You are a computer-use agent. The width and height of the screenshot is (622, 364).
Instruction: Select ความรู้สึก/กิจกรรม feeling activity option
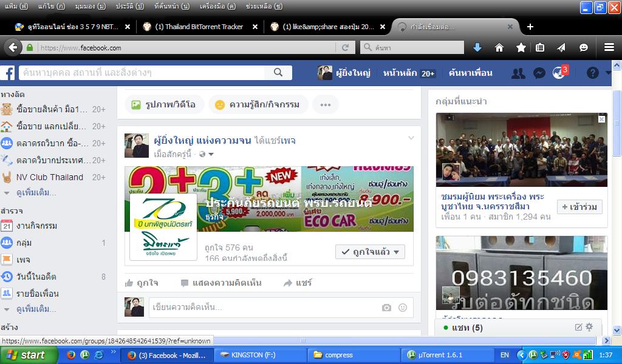[x=258, y=104]
